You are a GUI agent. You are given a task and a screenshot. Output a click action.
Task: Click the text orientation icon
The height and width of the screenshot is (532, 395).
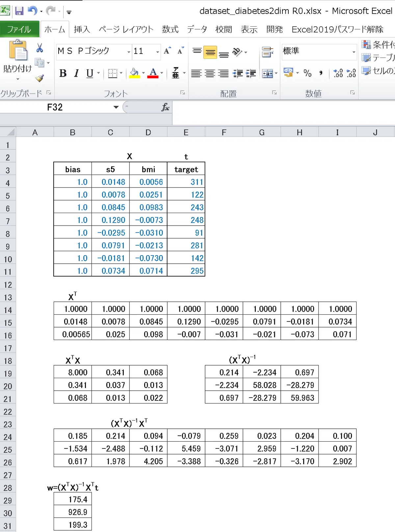(237, 52)
